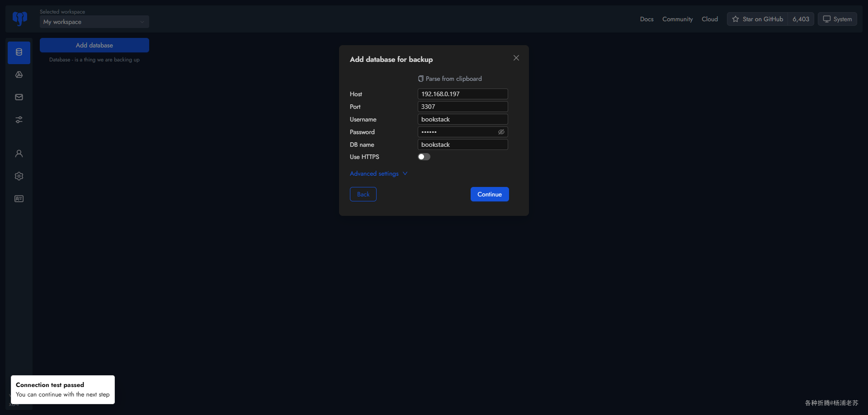The image size is (868, 415).
Task: Enable the Use HTTPS switch
Action: point(424,157)
